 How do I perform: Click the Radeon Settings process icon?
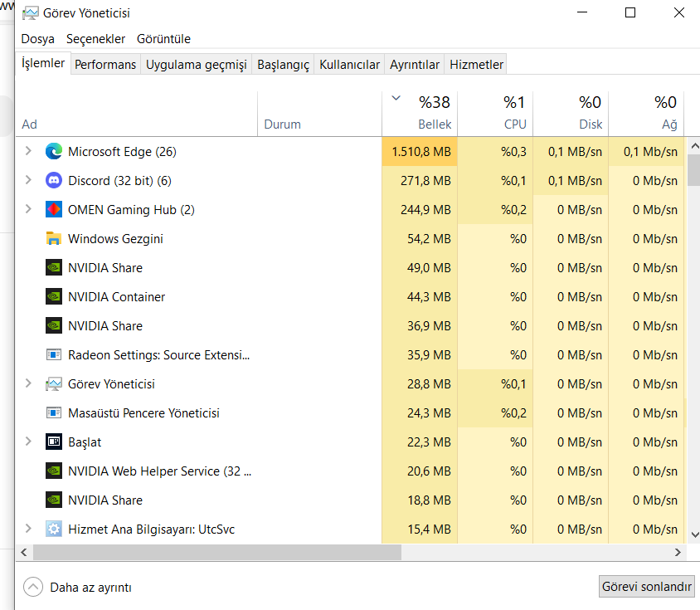coord(54,355)
